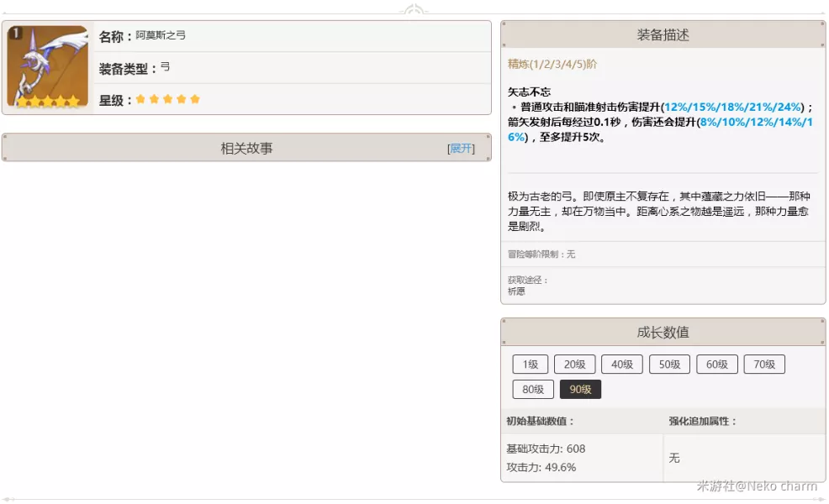Expand the 相关故事 section via 展开
The height and width of the screenshot is (504, 829).
(x=461, y=149)
